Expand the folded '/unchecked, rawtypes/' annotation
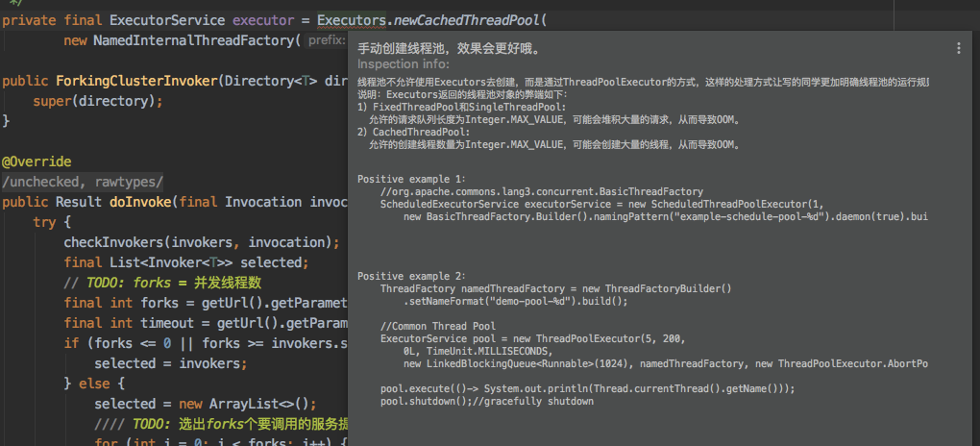Screen dimensions: 980x446 coord(82,182)
